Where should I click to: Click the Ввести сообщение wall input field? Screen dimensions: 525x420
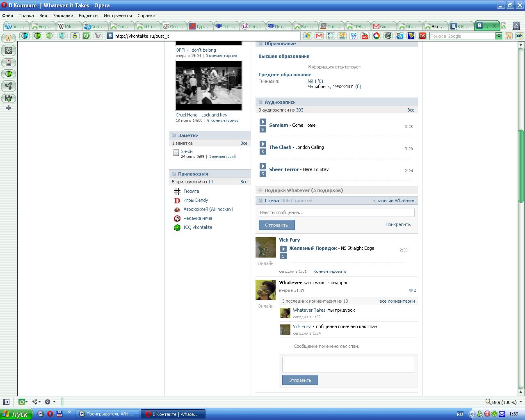(336, 212)
